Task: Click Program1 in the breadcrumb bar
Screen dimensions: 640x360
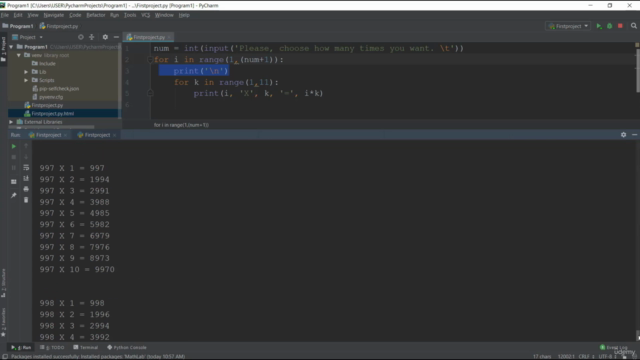Action: (x=18, y=26)
